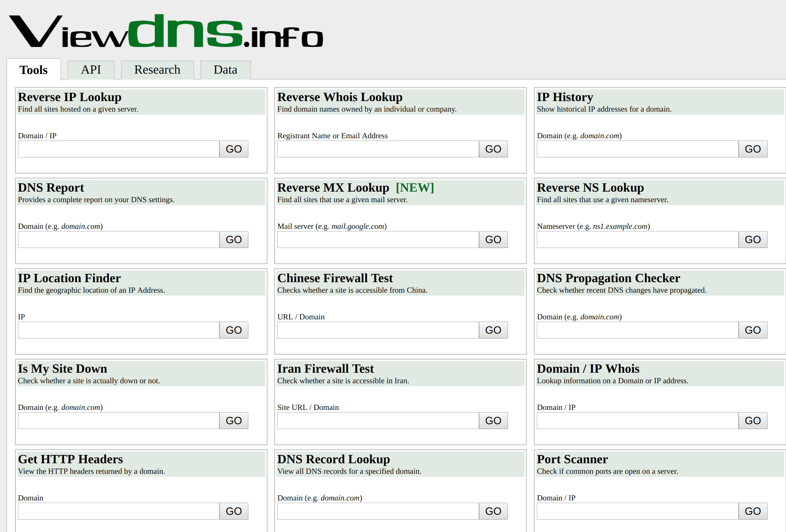The image size is (786, 532).
Task: Select the Tools tab
Action: pyautogui.click(x=34, y=70)
